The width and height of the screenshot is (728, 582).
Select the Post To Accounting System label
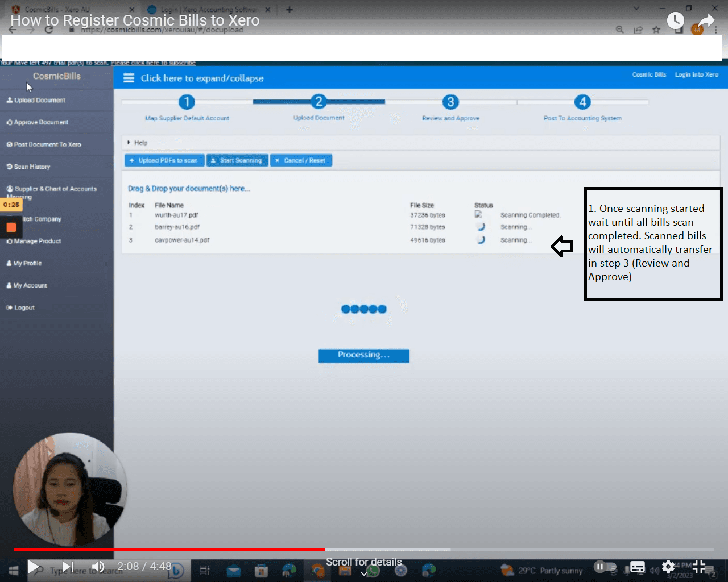pyautogui.click(x=582, y=118)
